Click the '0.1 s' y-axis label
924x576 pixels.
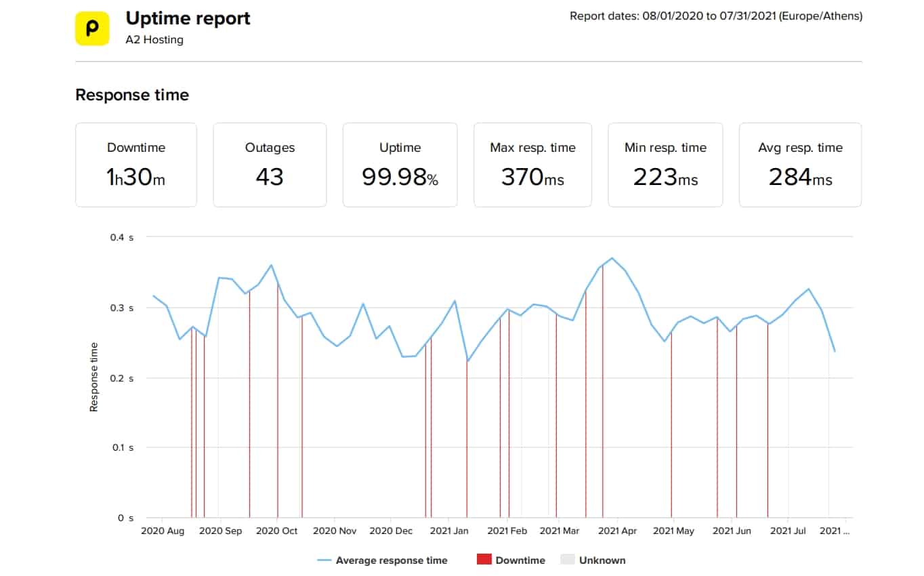pyautogui.click(x=123, y=447)
